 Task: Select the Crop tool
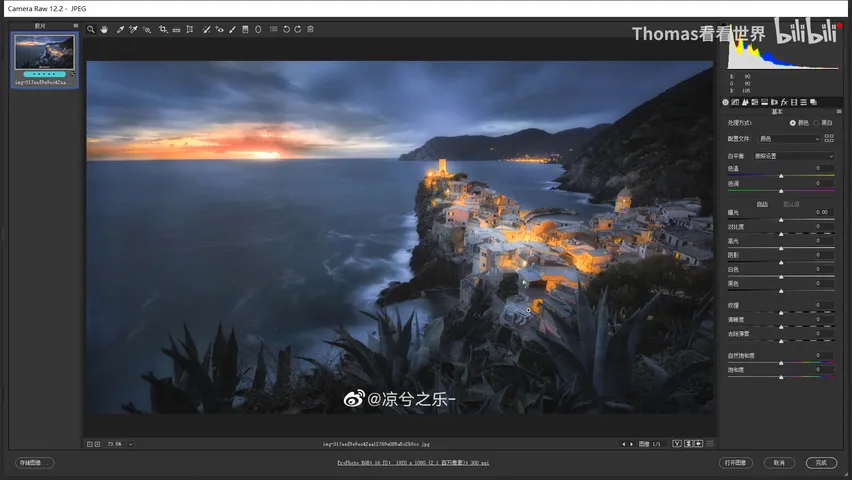point(163,29)
